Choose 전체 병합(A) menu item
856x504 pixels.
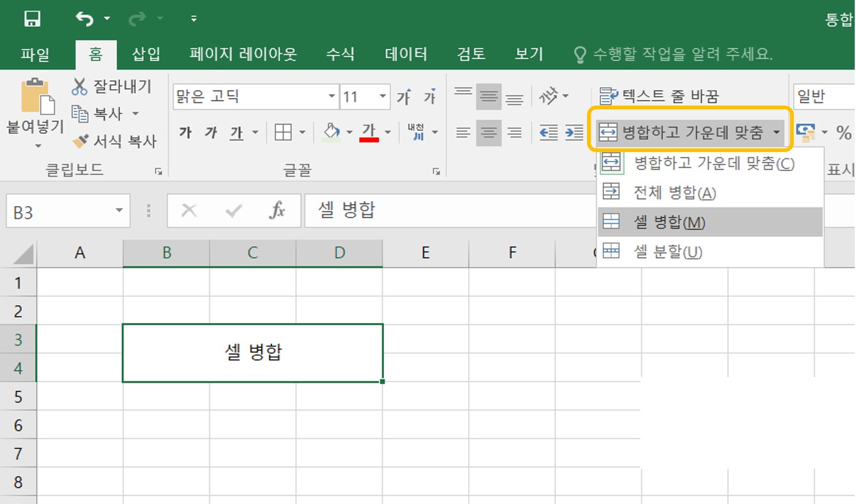point(710,193)
